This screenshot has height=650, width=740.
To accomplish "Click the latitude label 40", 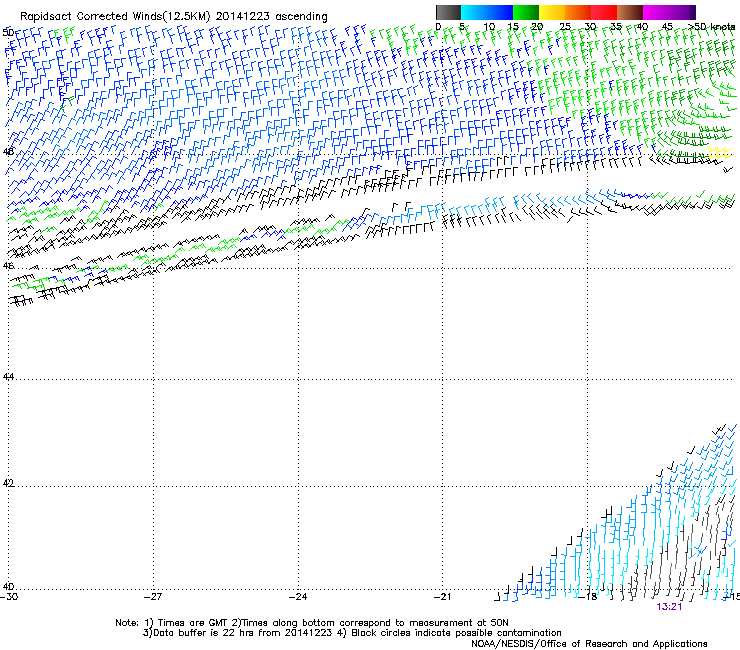I will coord(8,586).
